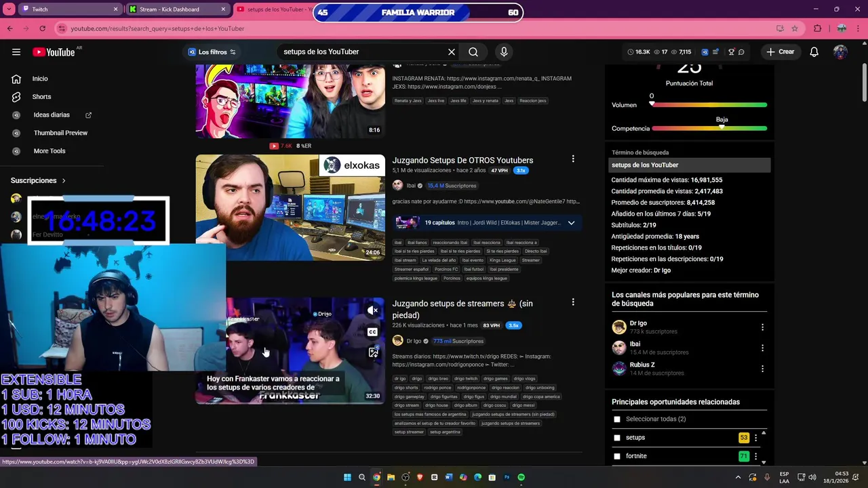The width and height of the screenshot is (868, 488).
Task: Open Dr Igo channel link under video
Action: pos(414,341)
